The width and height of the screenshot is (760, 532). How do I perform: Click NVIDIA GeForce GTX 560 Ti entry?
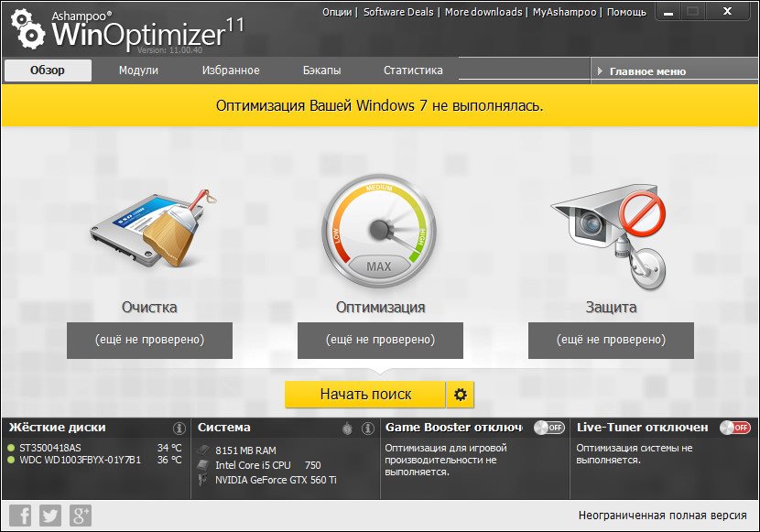(x=276, y=480)
